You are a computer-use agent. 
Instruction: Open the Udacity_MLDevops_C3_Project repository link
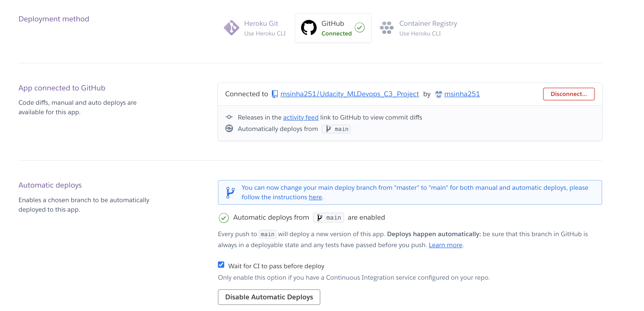pyautogui.click(x=349, y=94)
